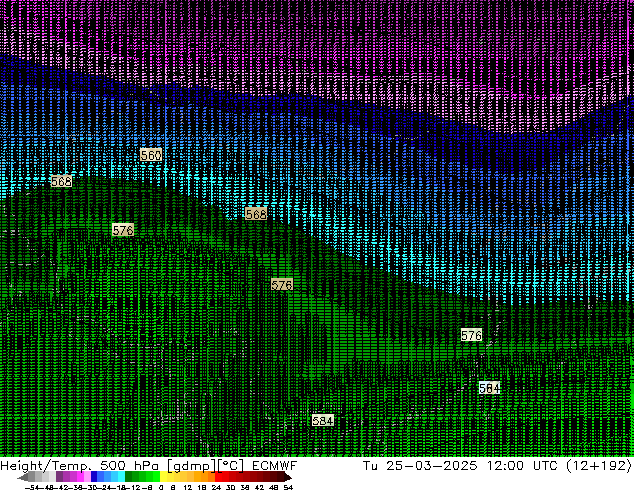This screenshot has width=634, height=490.
Task: Click the gray left arrow tip of the color scale
Action: [x=23, y=477]
